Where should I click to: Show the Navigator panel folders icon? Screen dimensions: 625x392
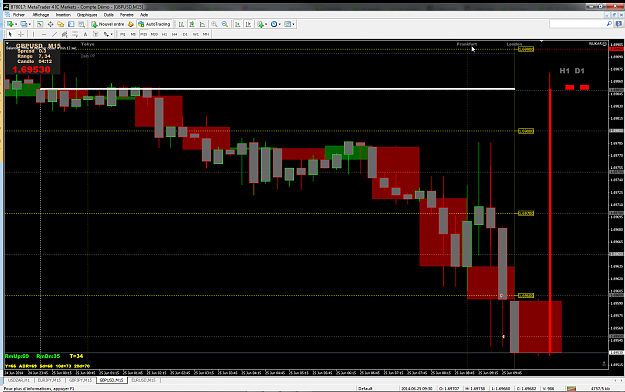pyautogui.click(x=61, y=24)
